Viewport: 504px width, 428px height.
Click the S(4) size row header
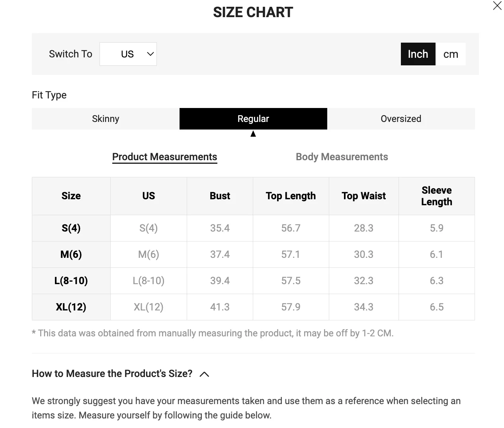coord(71,228)
